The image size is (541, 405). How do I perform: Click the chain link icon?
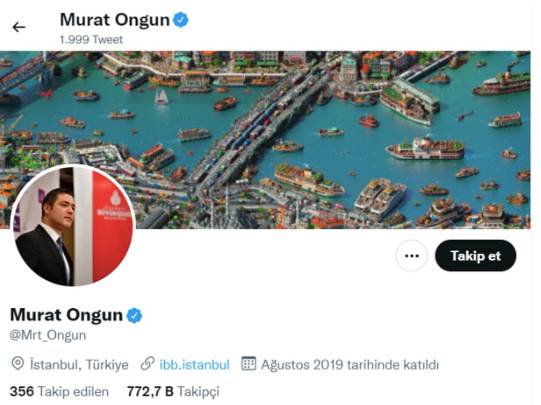(147, 364)
